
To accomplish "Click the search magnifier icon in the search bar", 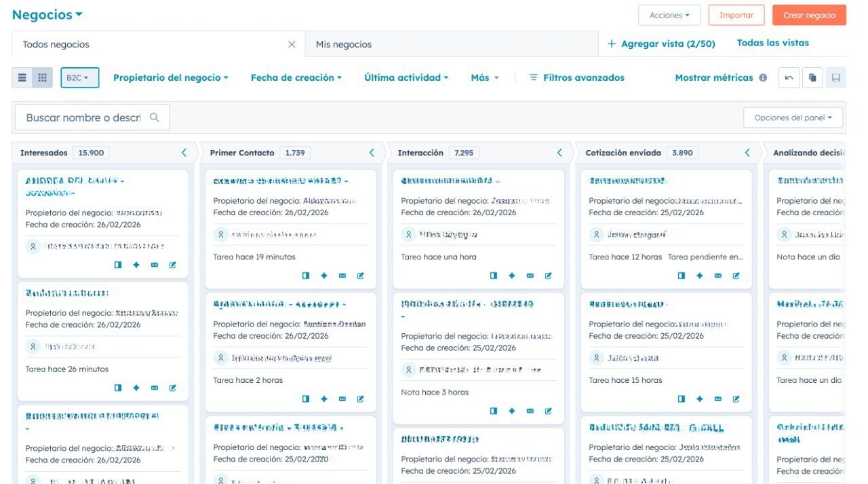I will tap(155, 117).
